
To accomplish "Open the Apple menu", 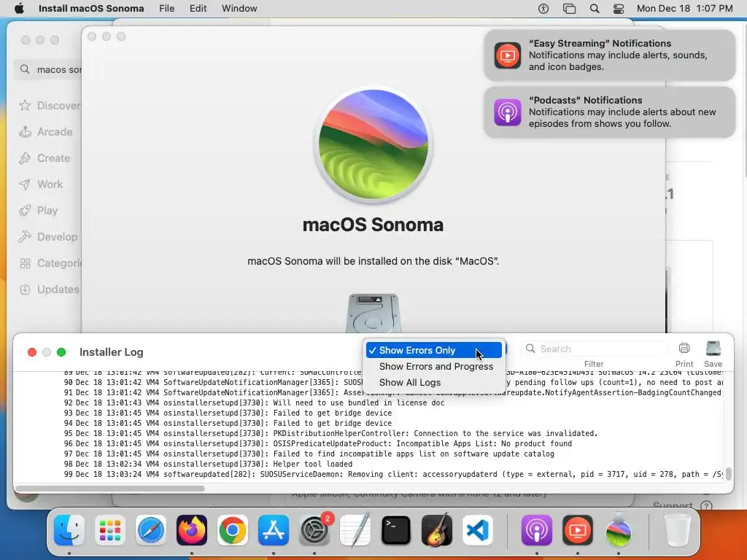I will click(19, 8).
